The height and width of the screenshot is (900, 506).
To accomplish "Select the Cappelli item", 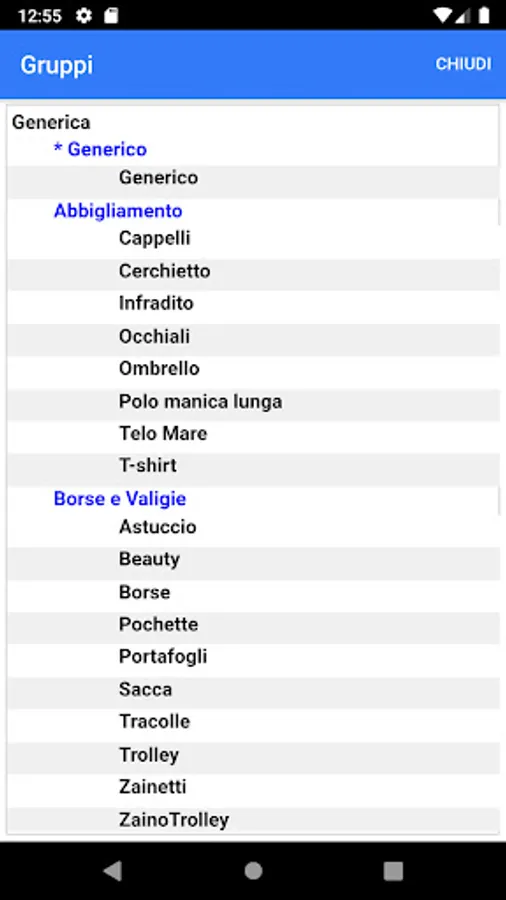I will (253, 238).
